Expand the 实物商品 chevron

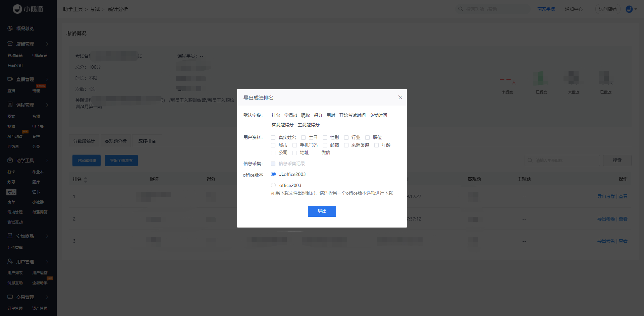pyautogui.click(x=47, y=236)
